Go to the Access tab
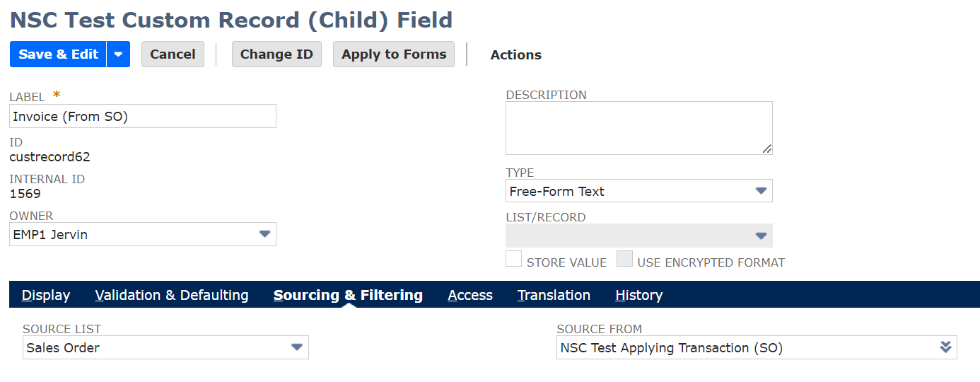980x382 pixels. click(470, 295)
